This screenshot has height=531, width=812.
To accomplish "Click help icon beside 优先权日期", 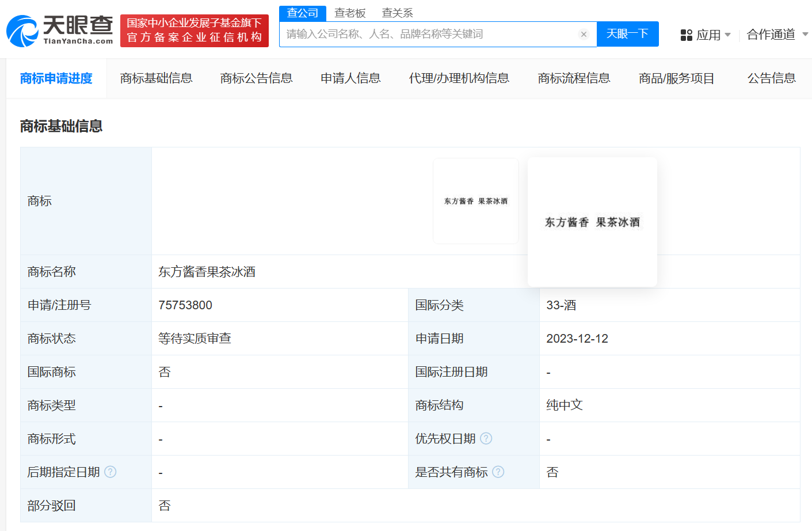I will point(486,439).
